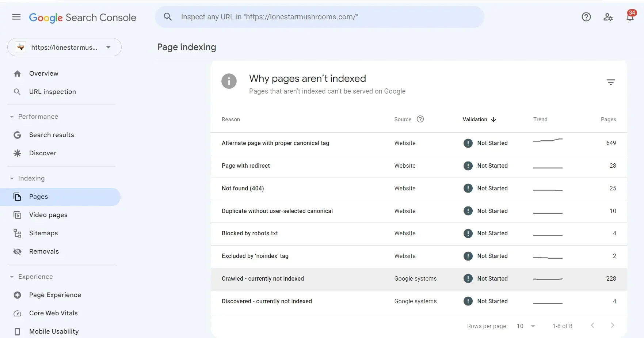Click the table filter icon
The width and height of the screenshot is (644, 338).
[610, 82]
